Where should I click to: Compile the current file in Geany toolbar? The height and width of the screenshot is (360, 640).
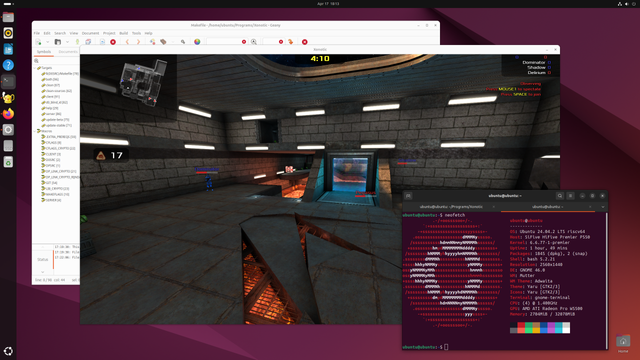(152, 42)
